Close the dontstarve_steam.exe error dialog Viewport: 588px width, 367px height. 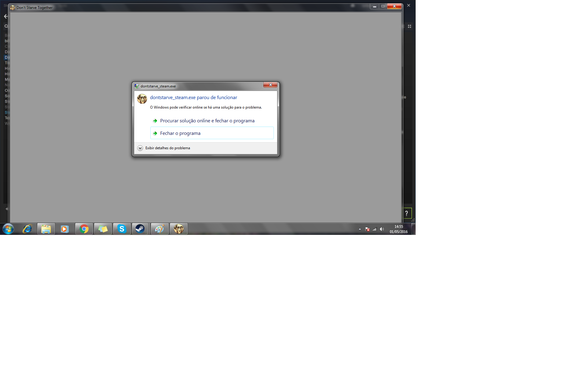tap(270, 85)
